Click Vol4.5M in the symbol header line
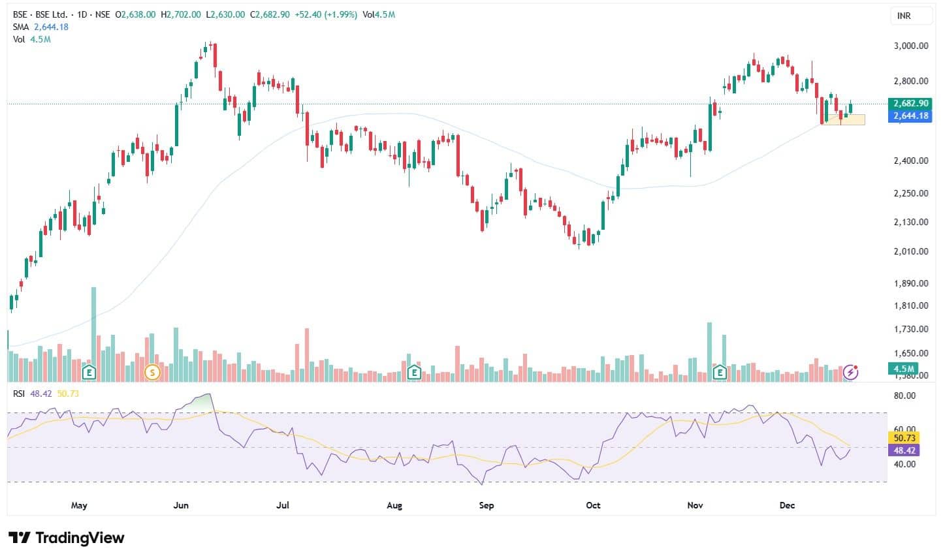This screenshot has width=943, height=560. click(x=379, y=14)
